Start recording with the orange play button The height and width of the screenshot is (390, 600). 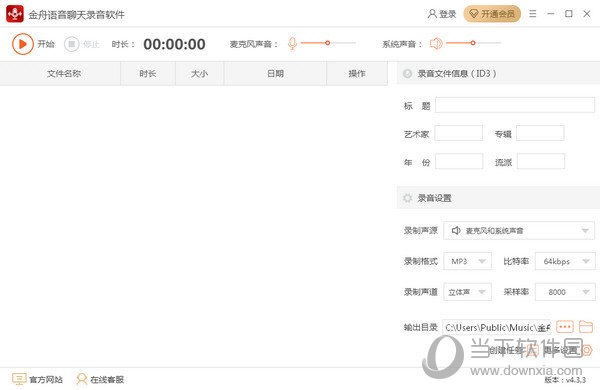pyautogui.click(x=23, y=44)
